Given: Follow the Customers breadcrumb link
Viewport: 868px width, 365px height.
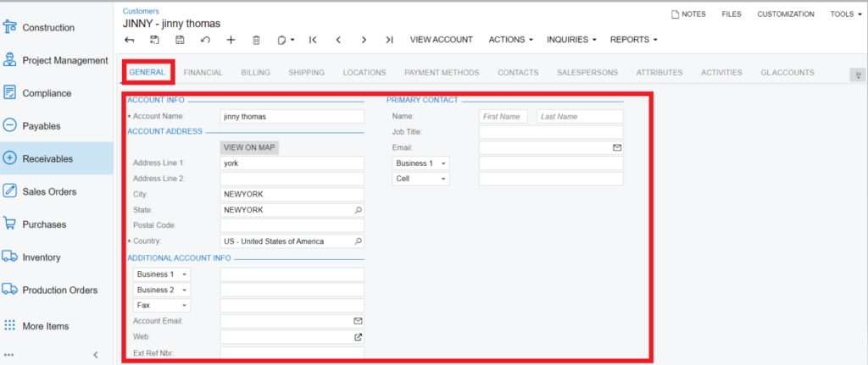Looking at the screenshot, I should tap(141, 11).
